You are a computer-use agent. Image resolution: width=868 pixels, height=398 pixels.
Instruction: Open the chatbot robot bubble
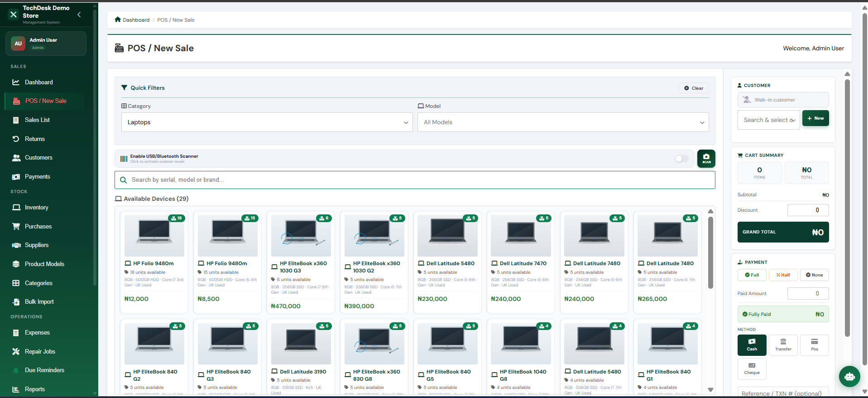tap(849, 376)
